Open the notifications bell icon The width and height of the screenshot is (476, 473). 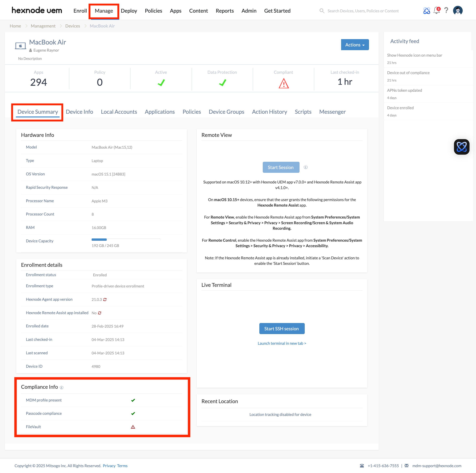(437, 10)
